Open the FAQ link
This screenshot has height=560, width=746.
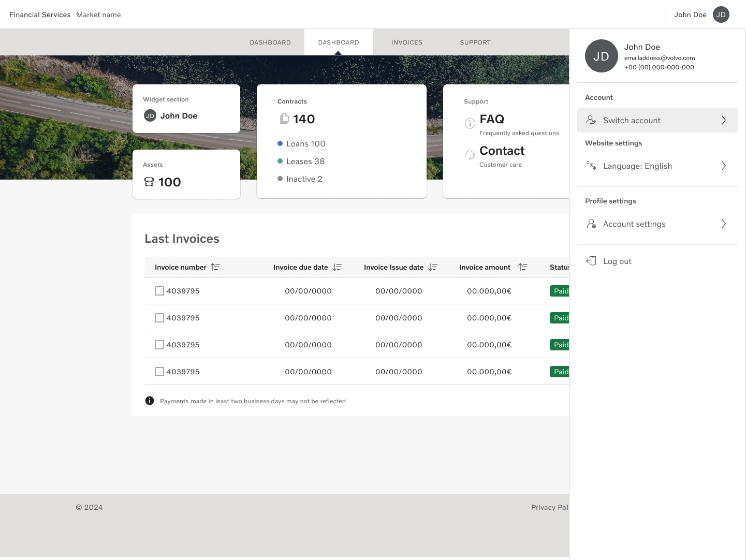click(x=492, y=119)
